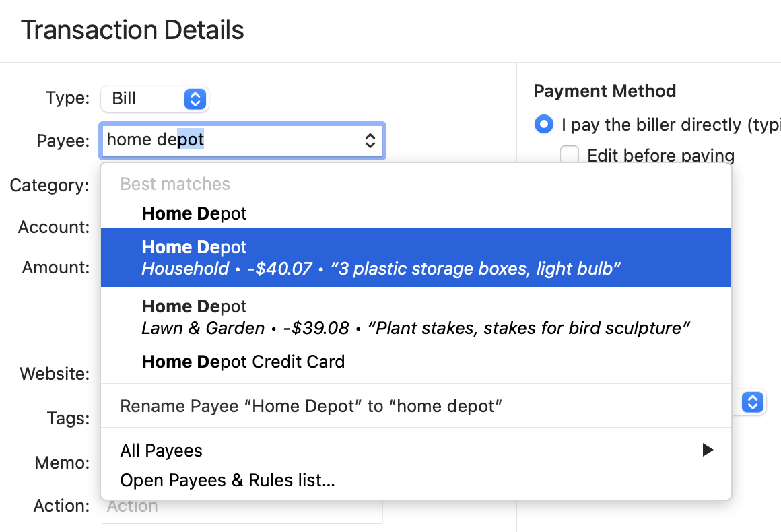Click the Amount label
The width and height of the screenshot is (781, 532).
pyautogui.click(x=56, y=267)
